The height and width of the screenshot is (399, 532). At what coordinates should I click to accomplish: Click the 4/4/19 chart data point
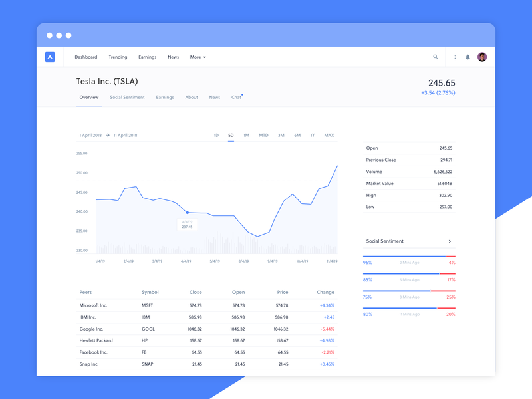[188, 213]
